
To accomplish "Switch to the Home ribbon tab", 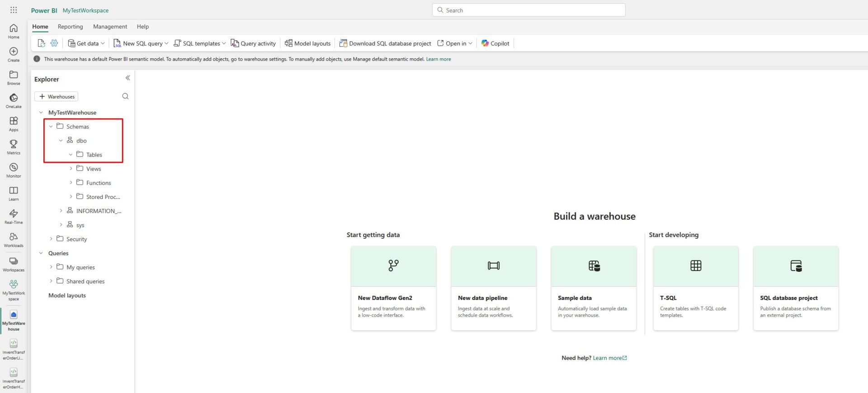I will coord(40,27).
